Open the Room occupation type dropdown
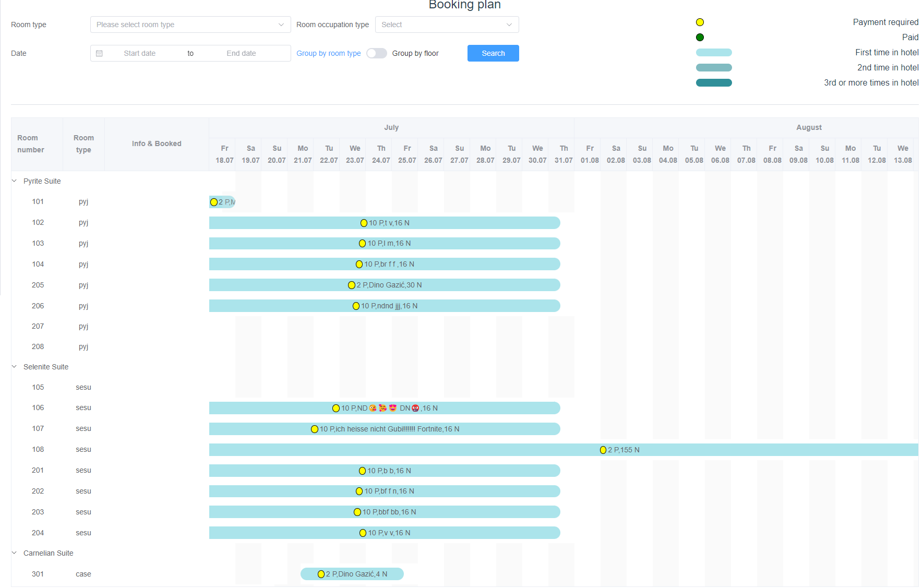Screen dimensions: 923x588 (447, 25)
